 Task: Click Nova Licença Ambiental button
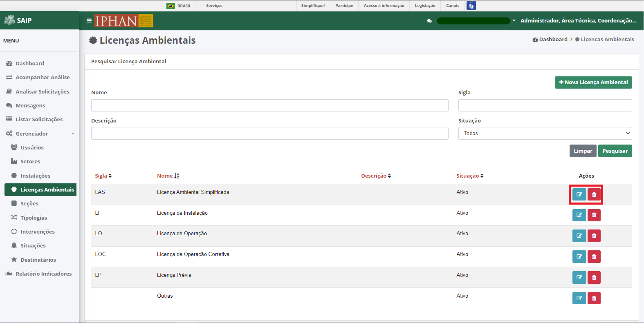pos(593,82)
